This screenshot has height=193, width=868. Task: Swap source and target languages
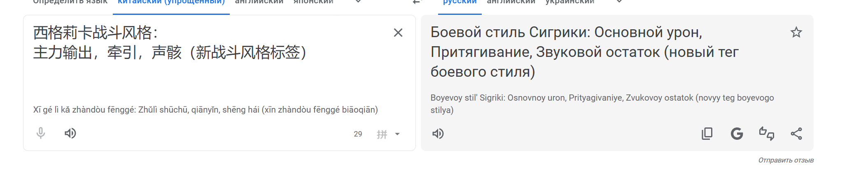click(417, 2)
